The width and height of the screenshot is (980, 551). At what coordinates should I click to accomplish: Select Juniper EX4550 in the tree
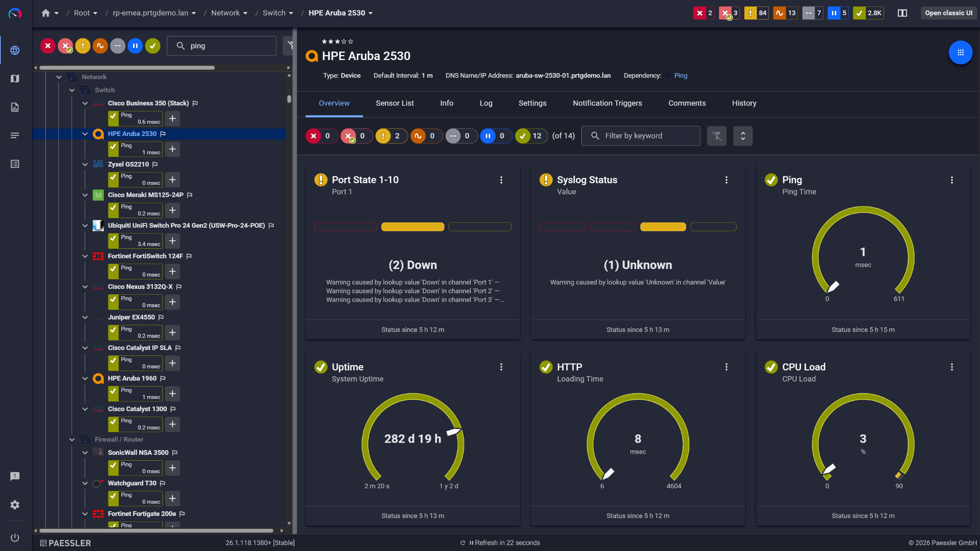(131, 317)
